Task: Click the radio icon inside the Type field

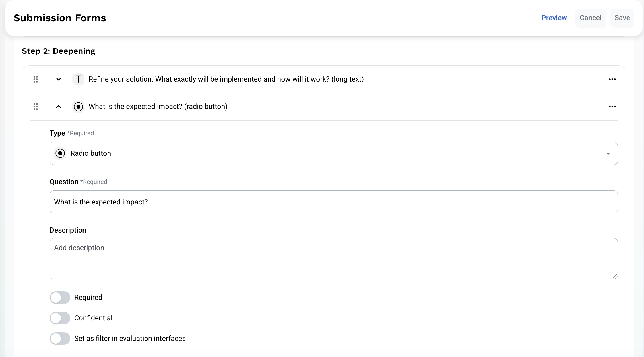Action: click(60, 153)
